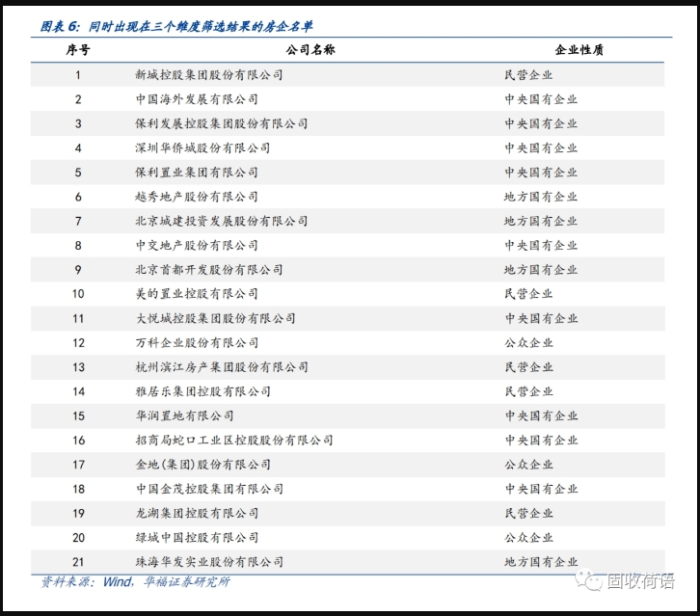Select the table title 图表6 text

(176, 26)
